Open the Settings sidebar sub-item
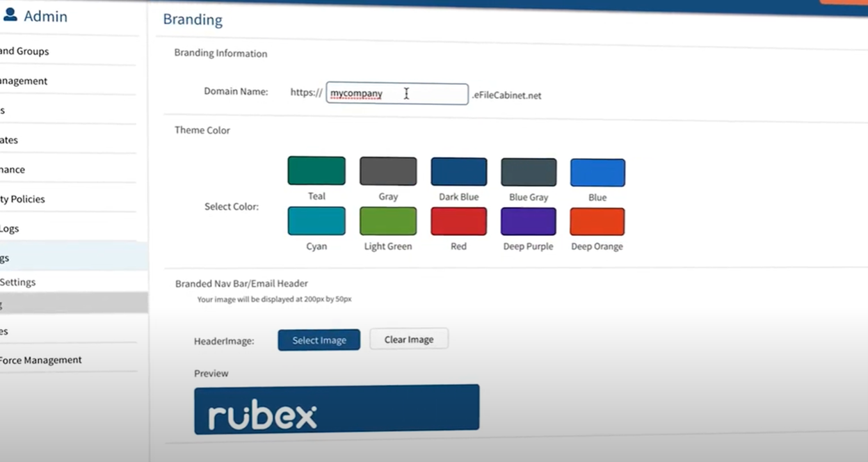Image resolution: width=868 pixels, height=462 pixels. 17,282
